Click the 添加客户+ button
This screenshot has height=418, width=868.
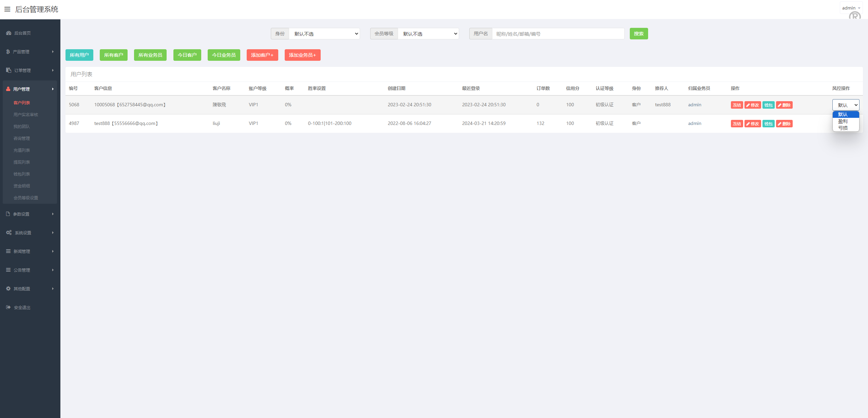(262, 55)
